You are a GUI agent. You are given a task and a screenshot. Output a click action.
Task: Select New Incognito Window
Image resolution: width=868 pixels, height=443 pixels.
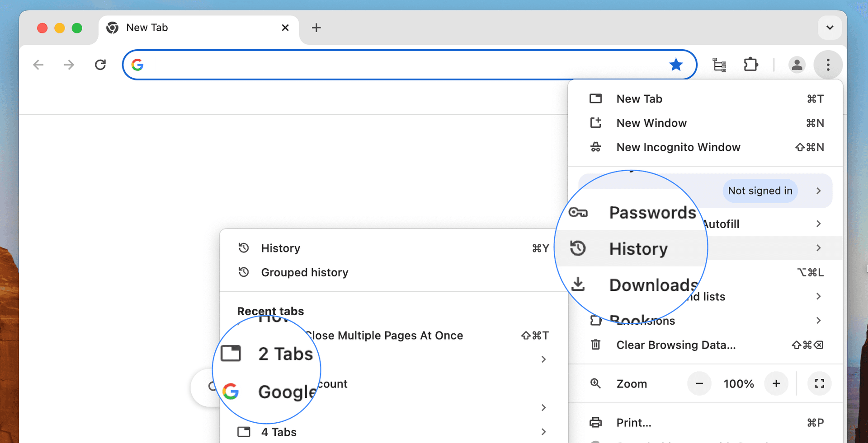(678, 147)
